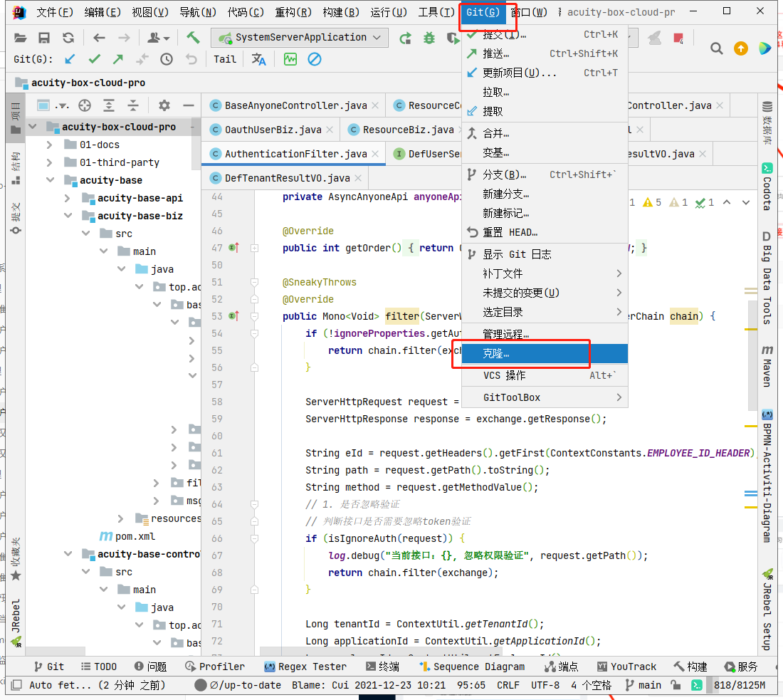Click the locate target icon in project panel
Image resolution: width=783 pixels, height=700 pixels.
coord(85,105)
